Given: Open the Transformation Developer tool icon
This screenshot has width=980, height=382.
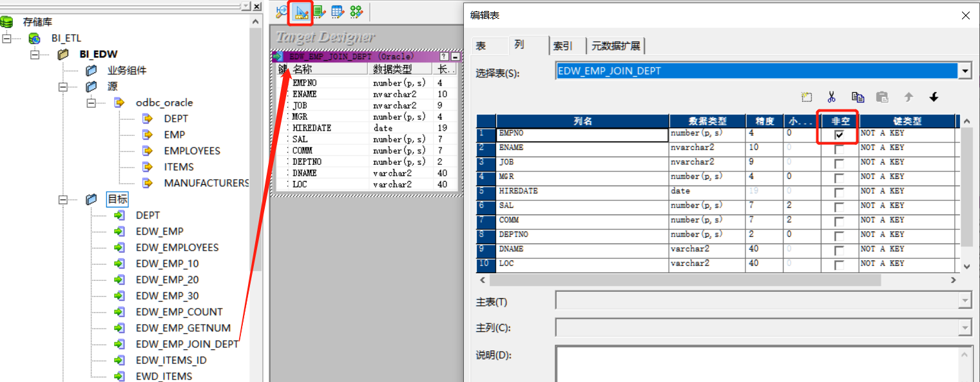Looking at the screenshot, I should click(318, 11).
